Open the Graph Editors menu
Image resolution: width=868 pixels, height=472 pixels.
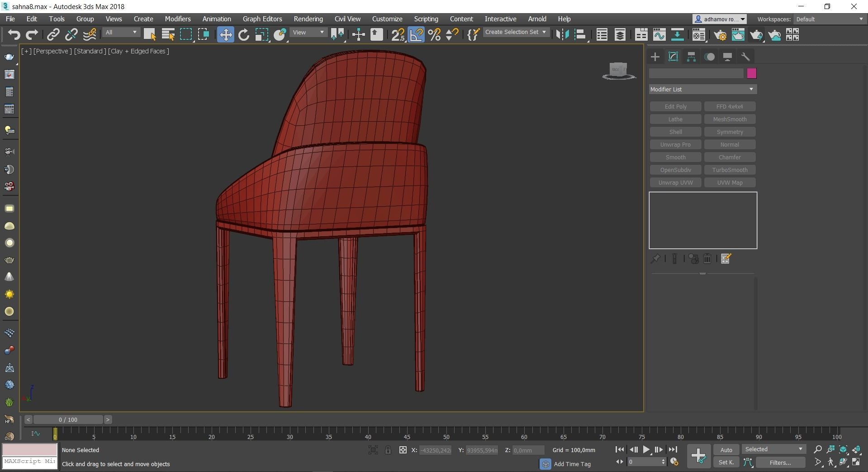(x=262, y=19)
